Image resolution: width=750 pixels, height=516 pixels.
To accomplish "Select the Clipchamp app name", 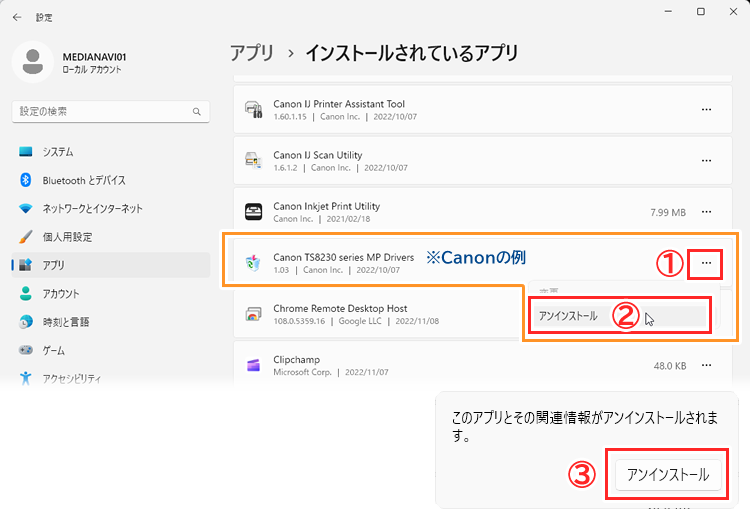I will (x=297, y=360).
